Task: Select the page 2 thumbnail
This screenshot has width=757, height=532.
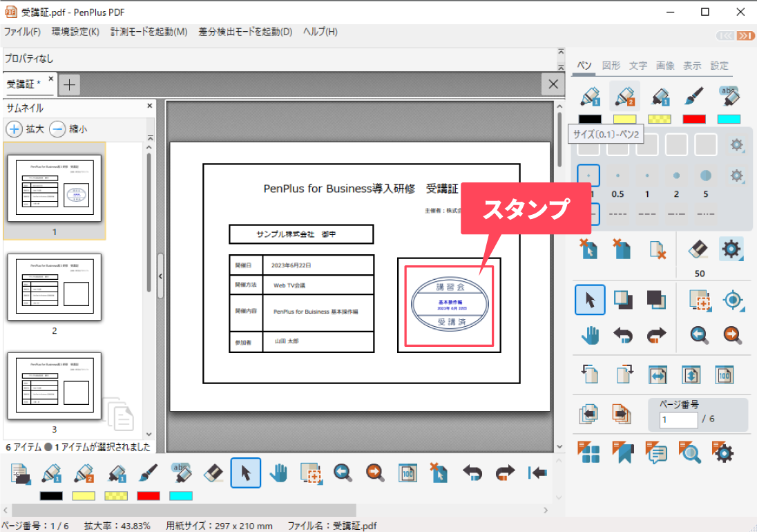Action: tap(55, 287)
